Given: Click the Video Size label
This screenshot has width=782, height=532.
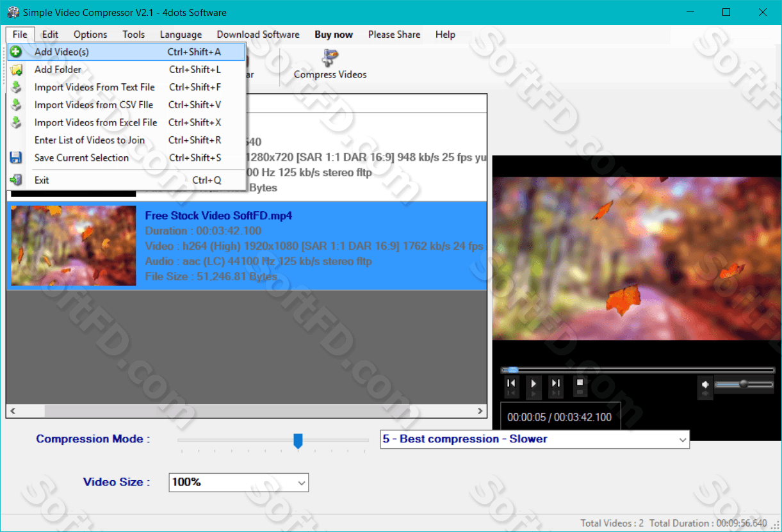Looking at the screenshot, I should (117, 482).
